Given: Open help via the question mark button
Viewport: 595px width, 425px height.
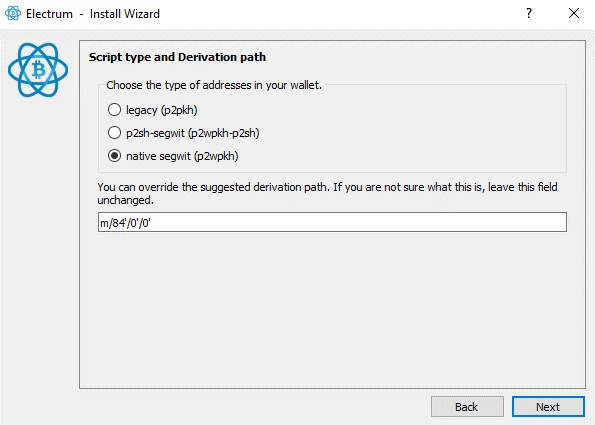Looking at the screenshot, I should pos(529,13).
